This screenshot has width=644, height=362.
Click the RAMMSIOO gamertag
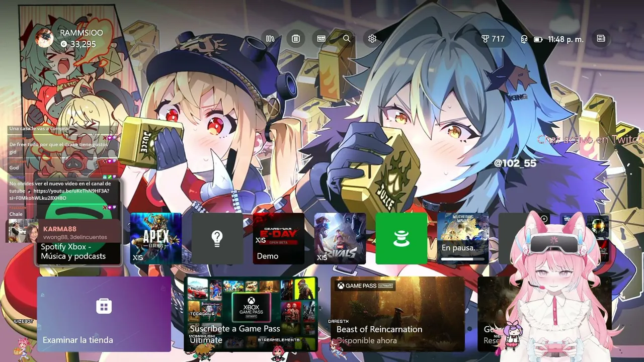pyautogui.click(x=82, y=33)
